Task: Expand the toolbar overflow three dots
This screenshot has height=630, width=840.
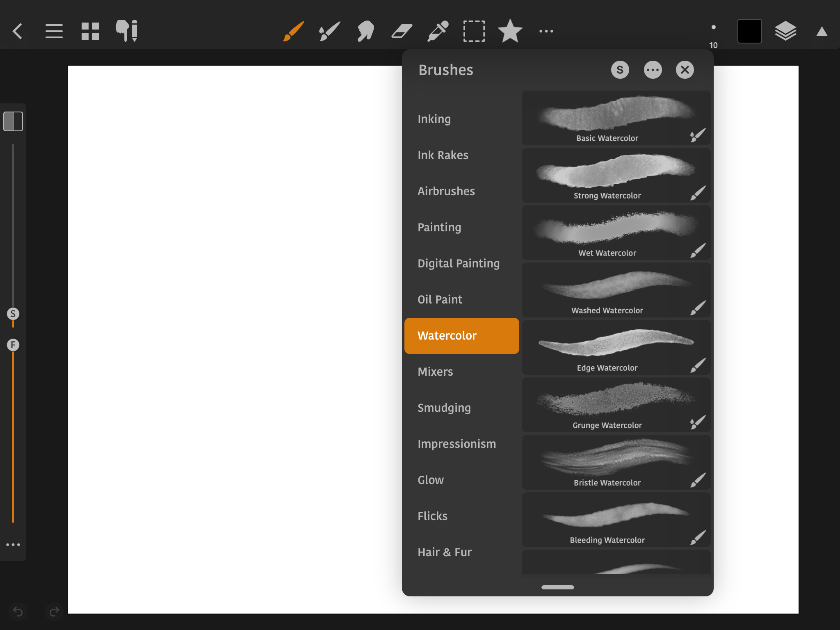Action: click(546, 31)
